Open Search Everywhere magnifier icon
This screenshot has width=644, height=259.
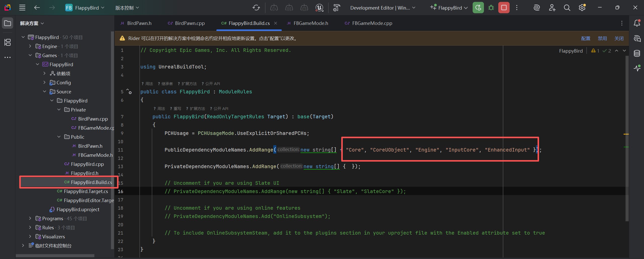coord(567,8)
